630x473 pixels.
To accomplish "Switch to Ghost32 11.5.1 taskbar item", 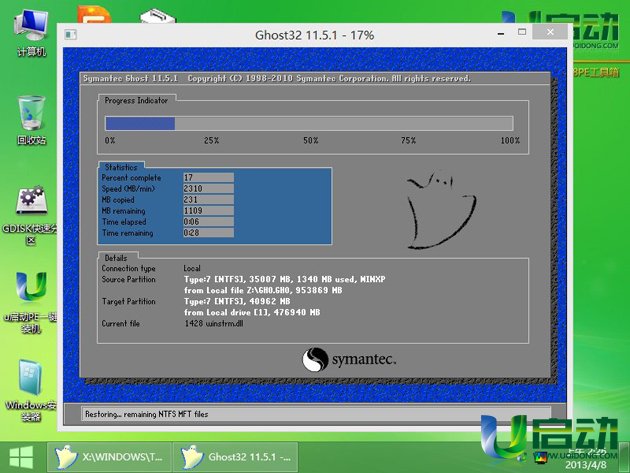I will 235,457.
